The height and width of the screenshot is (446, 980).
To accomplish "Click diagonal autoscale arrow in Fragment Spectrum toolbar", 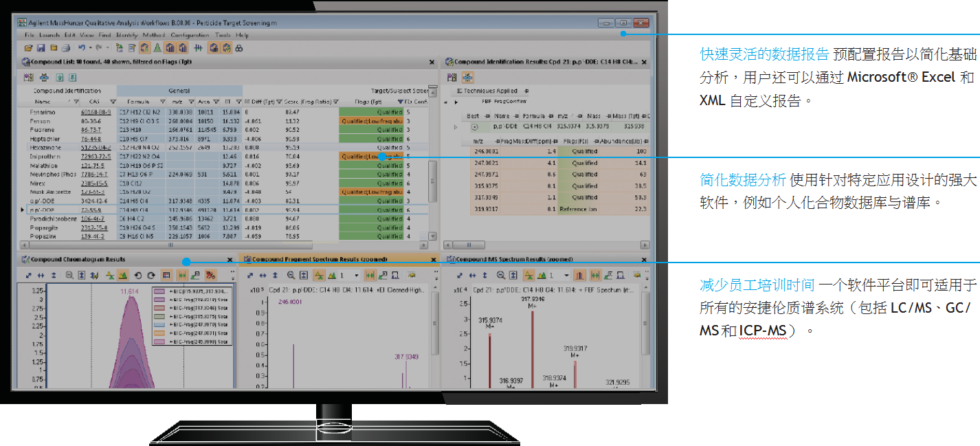I will 250,275.
